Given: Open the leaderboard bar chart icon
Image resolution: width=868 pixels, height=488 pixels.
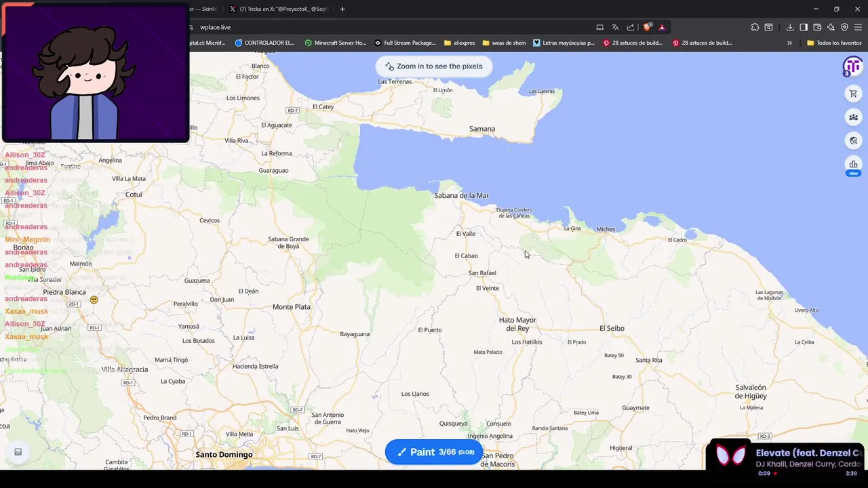Looking at the screenshot, I should click(853, 164).
